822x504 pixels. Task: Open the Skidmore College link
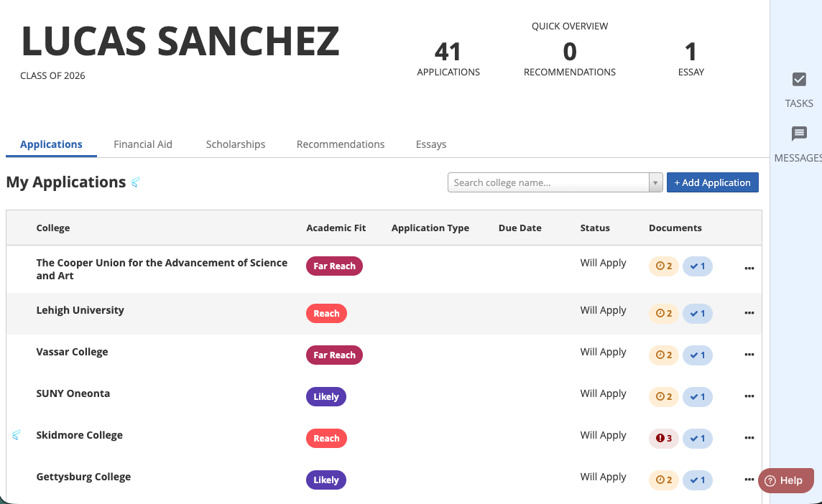tap(79, 435)
